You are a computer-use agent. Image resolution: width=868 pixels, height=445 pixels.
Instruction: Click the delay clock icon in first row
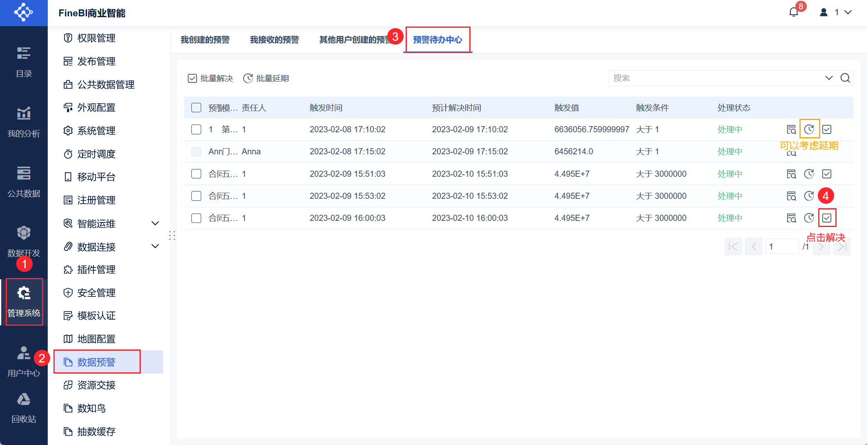tap(809, 129)
